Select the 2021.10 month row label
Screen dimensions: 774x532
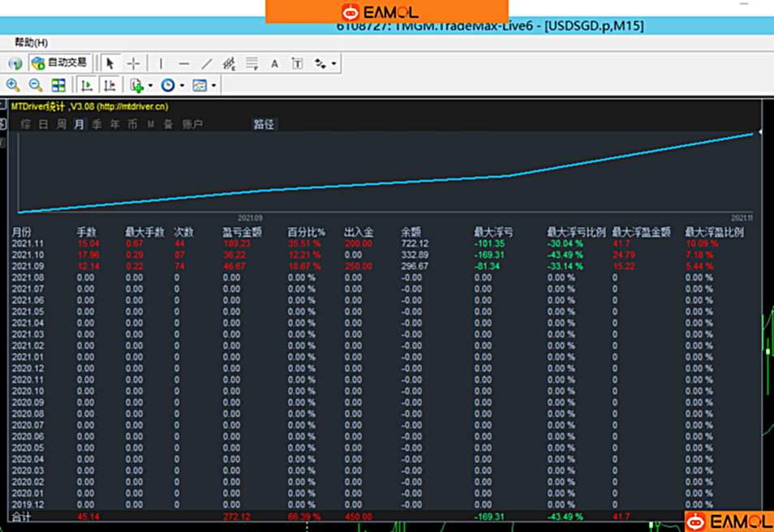click(28, 255)
